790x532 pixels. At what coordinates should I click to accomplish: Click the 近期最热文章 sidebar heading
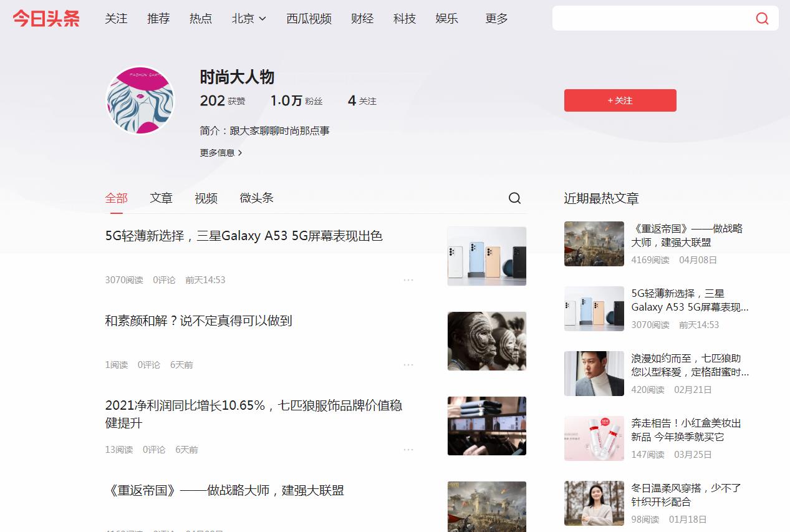click(x=601, y=198)
